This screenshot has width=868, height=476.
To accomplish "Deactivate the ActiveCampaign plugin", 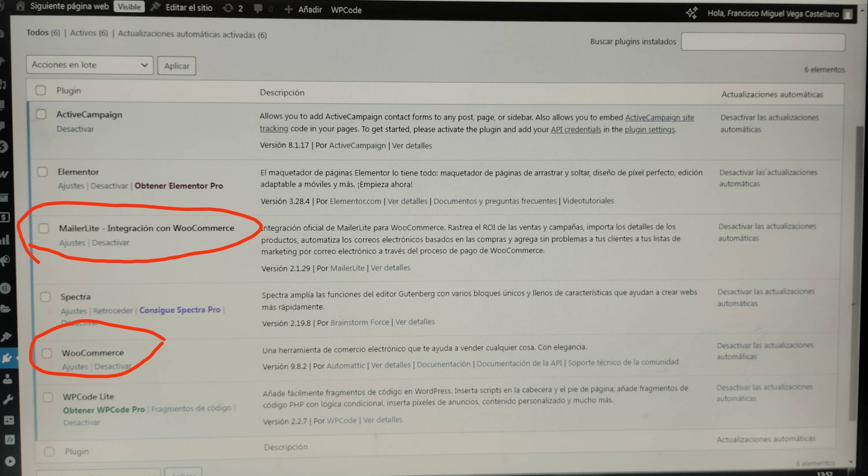I will point(75,129).
